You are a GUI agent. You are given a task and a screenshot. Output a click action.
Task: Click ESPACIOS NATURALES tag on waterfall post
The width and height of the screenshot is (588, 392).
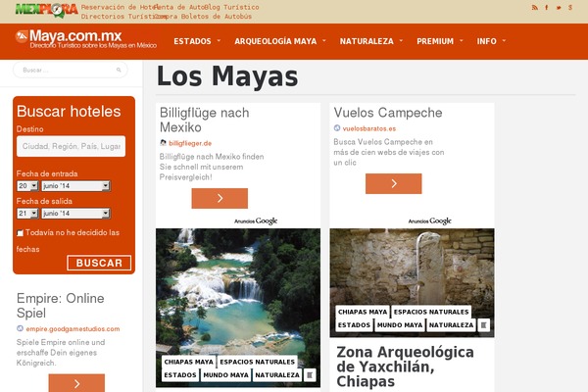point(257,362)
